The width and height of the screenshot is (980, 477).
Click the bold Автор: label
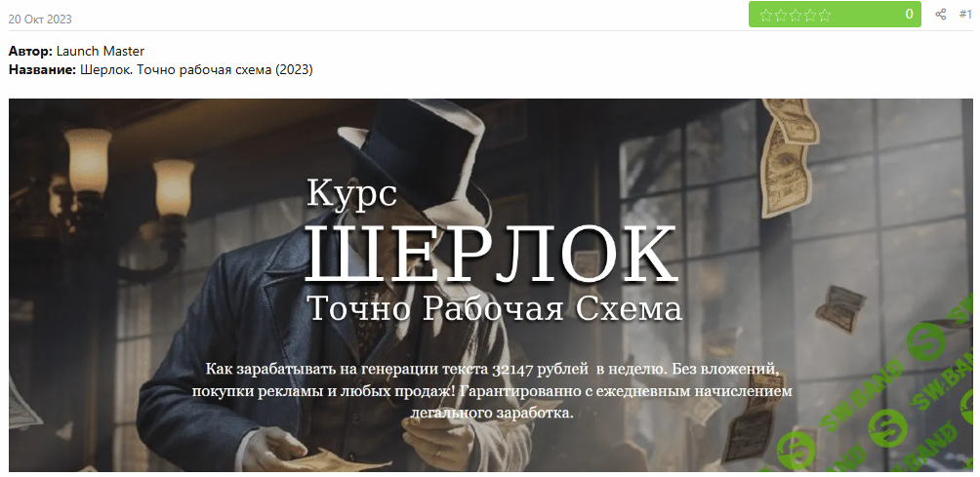coord(30,51)
